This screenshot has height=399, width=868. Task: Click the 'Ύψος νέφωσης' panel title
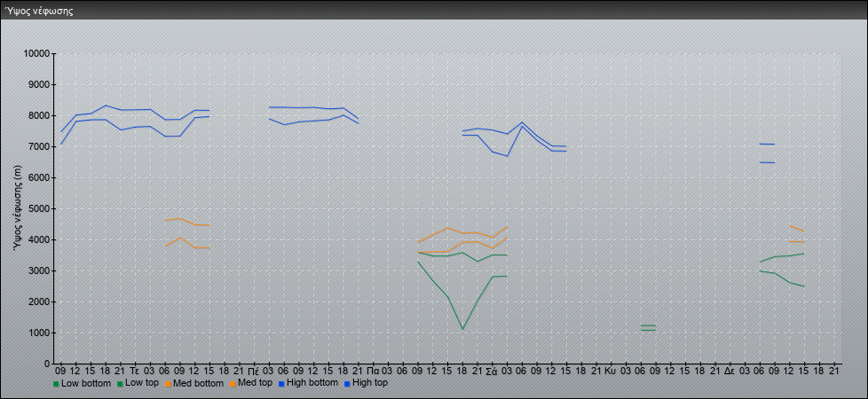pyautogui.click(x=39, y=11)
